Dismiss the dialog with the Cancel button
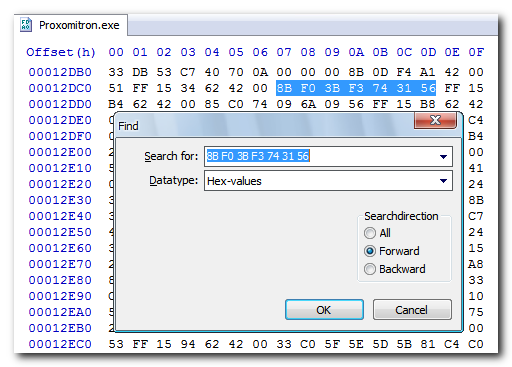The width and height of the screenshot is (512, 367). pos(412,310)
